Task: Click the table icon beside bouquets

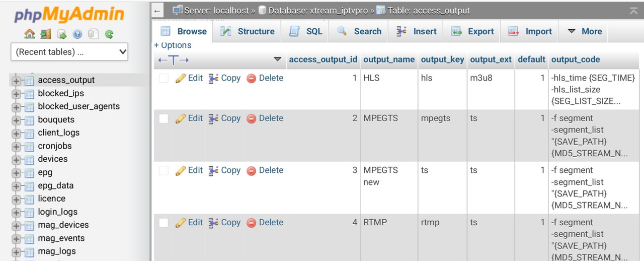Action: click(30, 120)
